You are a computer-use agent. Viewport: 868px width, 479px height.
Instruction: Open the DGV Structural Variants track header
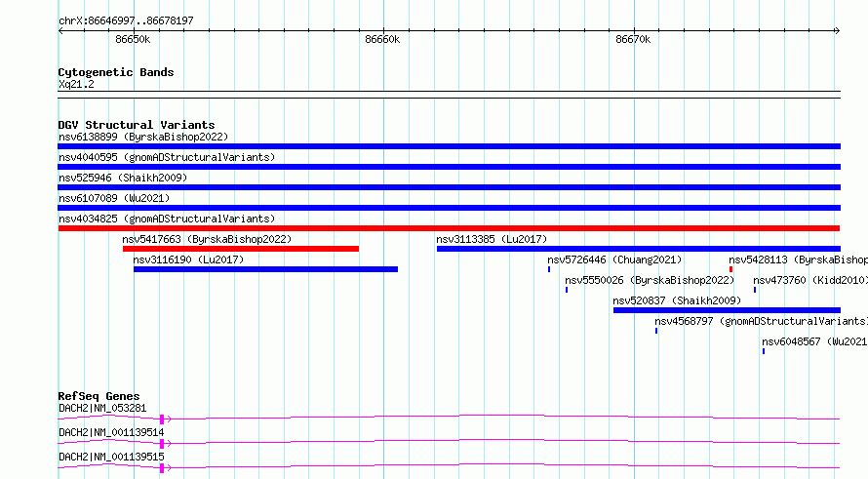point(137,125)
